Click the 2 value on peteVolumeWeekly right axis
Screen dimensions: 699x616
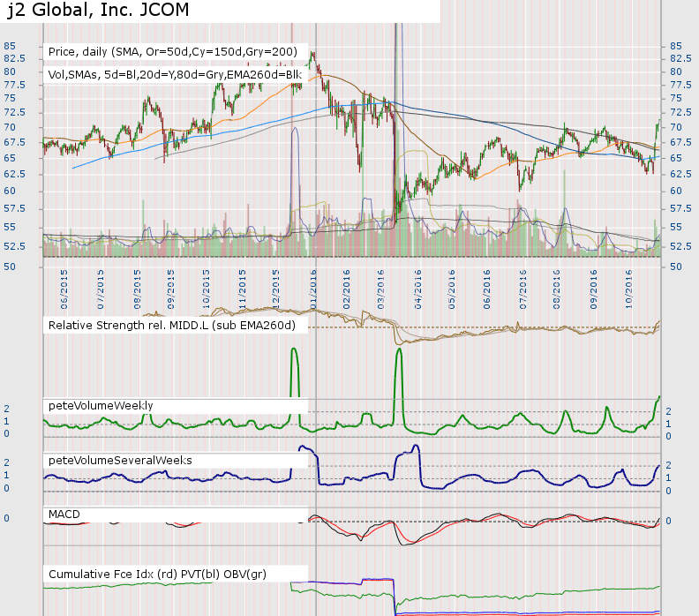(x=668, y=411)
